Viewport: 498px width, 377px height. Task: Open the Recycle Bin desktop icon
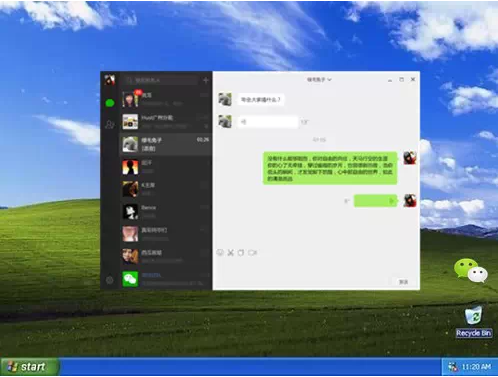[x=474, y=321]
